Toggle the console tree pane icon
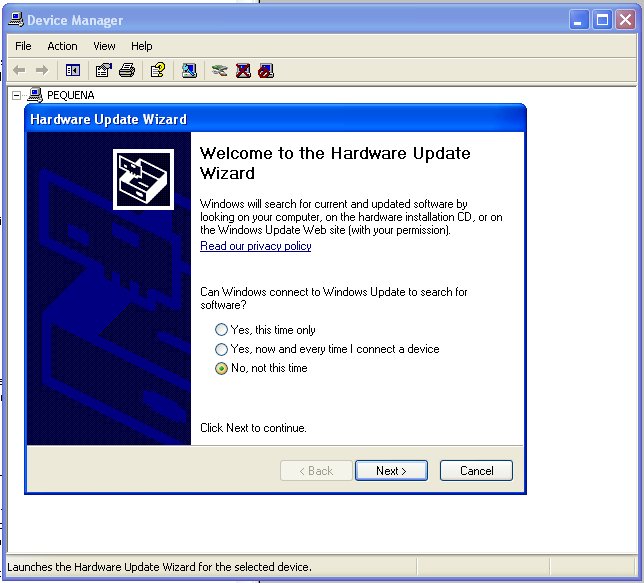This screenshot has height=583, width=644. (73, 70)
